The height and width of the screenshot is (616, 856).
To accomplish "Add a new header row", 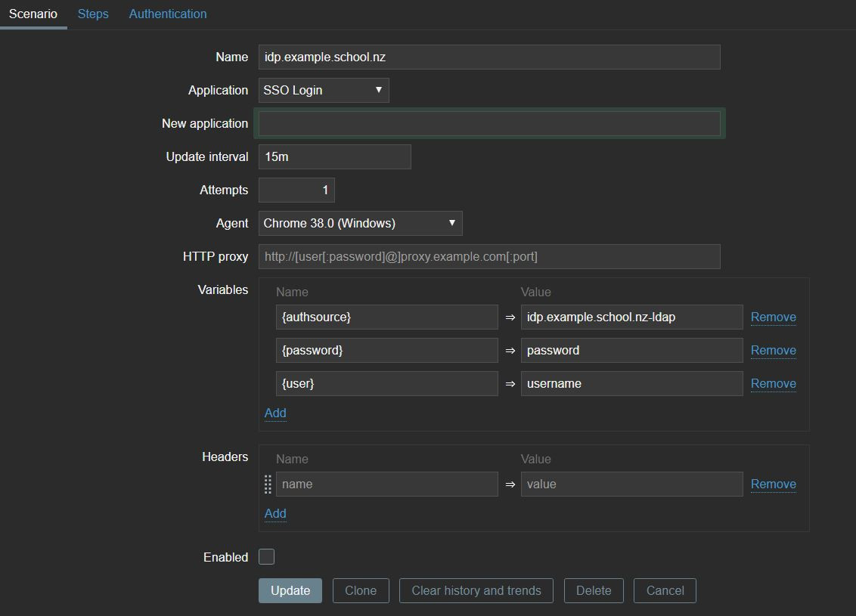I will (x=275, y=513).
